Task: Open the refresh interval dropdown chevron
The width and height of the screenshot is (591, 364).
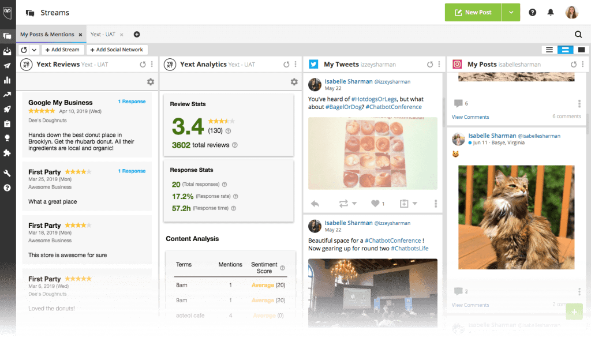Action: point(34,50)
